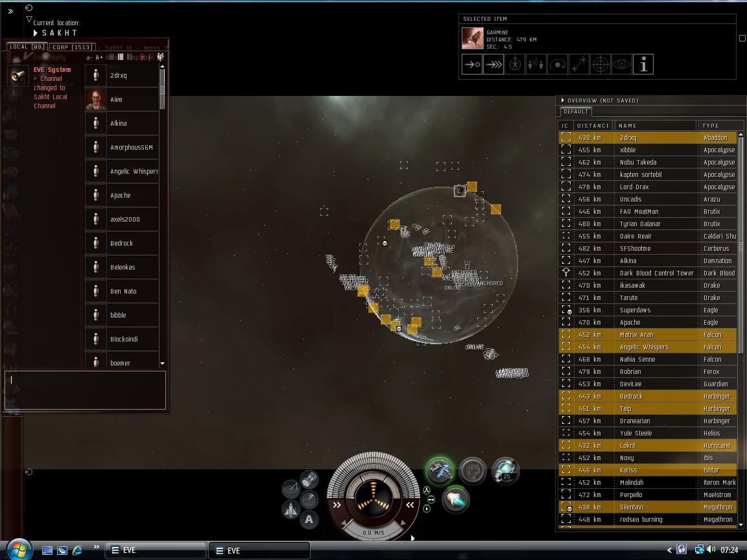Sort overview by the Distance column header
Screen dimensions: 747x560
pyautogui.click(x=593, y=126)
